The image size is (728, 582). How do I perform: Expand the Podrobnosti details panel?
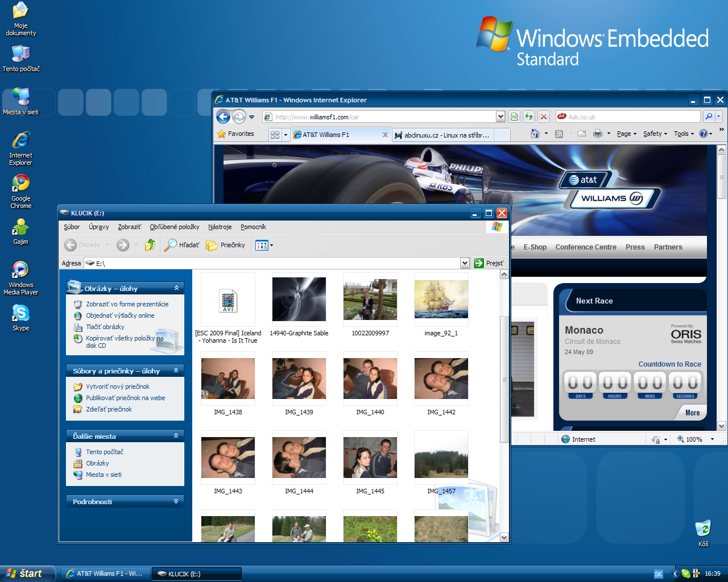point(176,501)
